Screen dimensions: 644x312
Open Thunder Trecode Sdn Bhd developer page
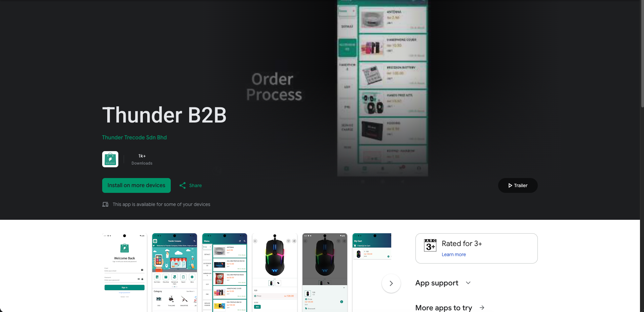click(x=134, y=137)
